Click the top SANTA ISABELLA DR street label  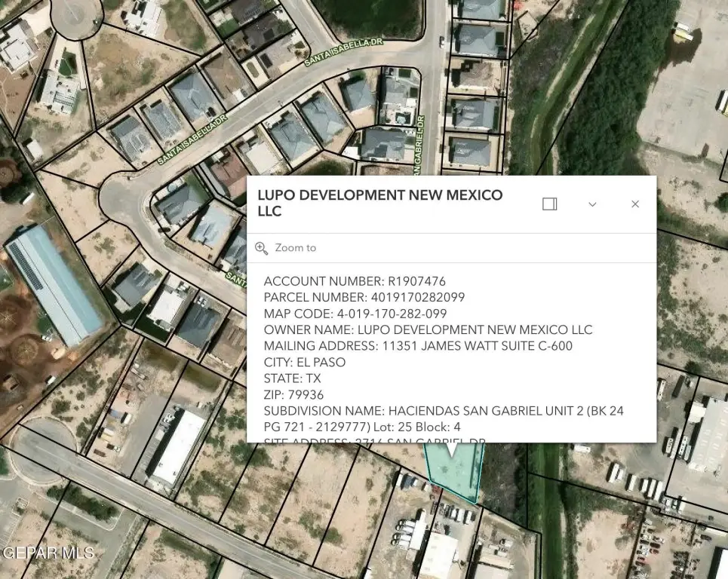344,53
